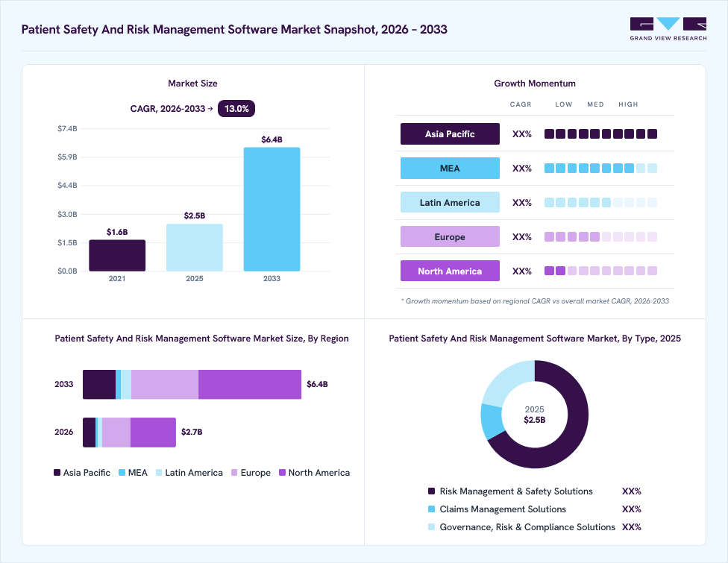The height and width of the screenshot is (563, 728).
Task: Click the Grand View Research logo
Action: point(668,29)
